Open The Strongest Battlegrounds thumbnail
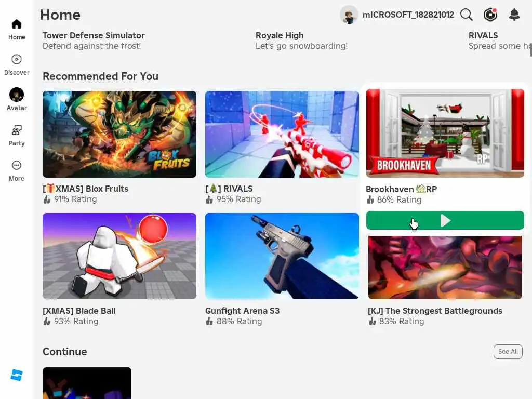This screenshot has width=532, height=399. click(x=445, y=268)
